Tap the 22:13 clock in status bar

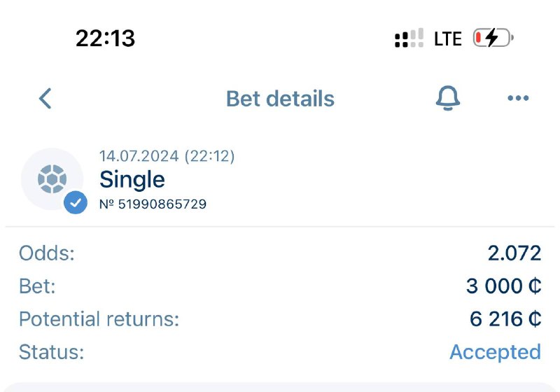[x=105, y=38]
